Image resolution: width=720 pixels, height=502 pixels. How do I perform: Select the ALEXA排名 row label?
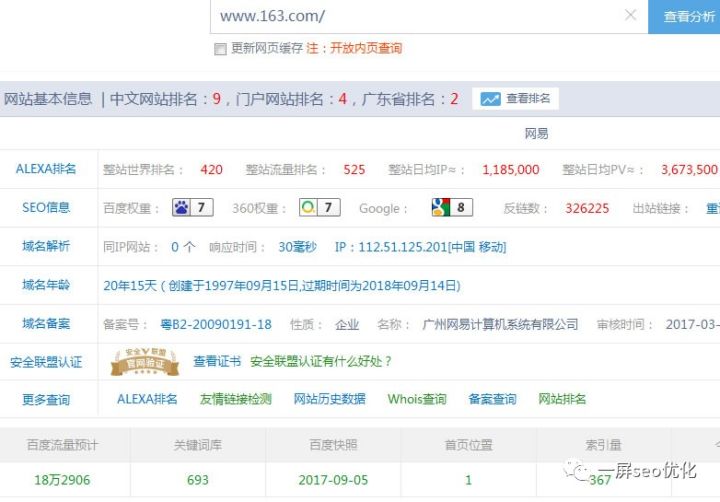46,169
